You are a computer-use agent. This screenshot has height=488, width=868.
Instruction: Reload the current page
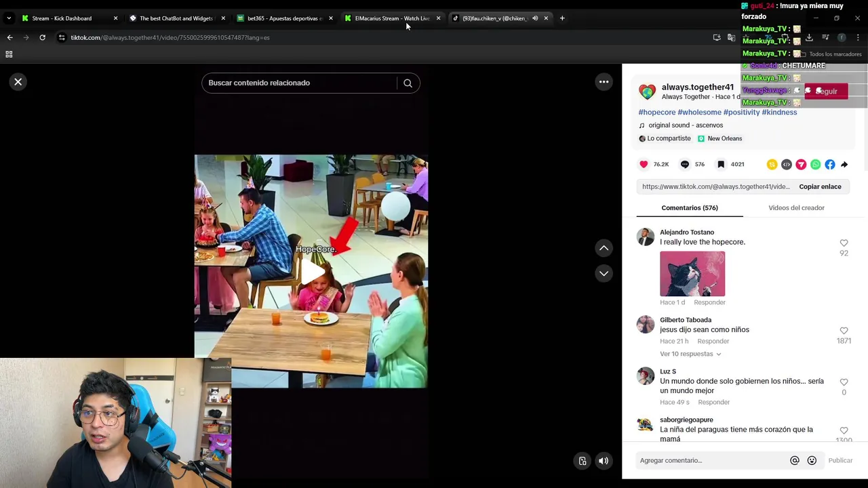point(42,37)
